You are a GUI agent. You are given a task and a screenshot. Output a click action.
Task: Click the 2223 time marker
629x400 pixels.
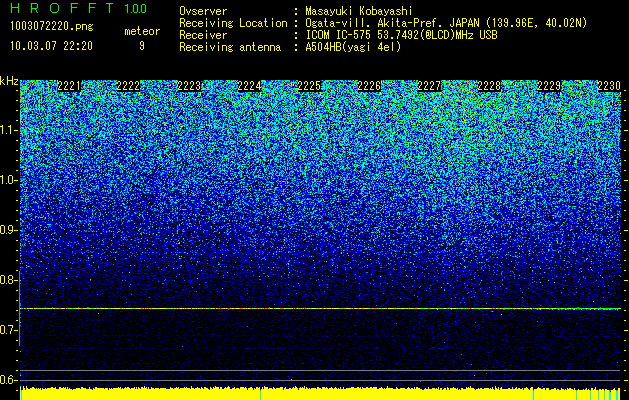tap(189, 86)
